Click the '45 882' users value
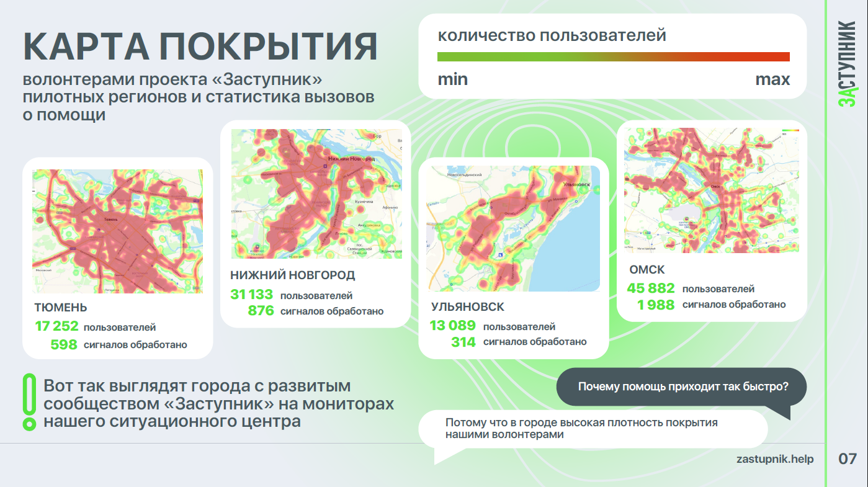Image resolution: width=868 pixels, height=487 pixels. pyautogui.click(x=651, y=288)
